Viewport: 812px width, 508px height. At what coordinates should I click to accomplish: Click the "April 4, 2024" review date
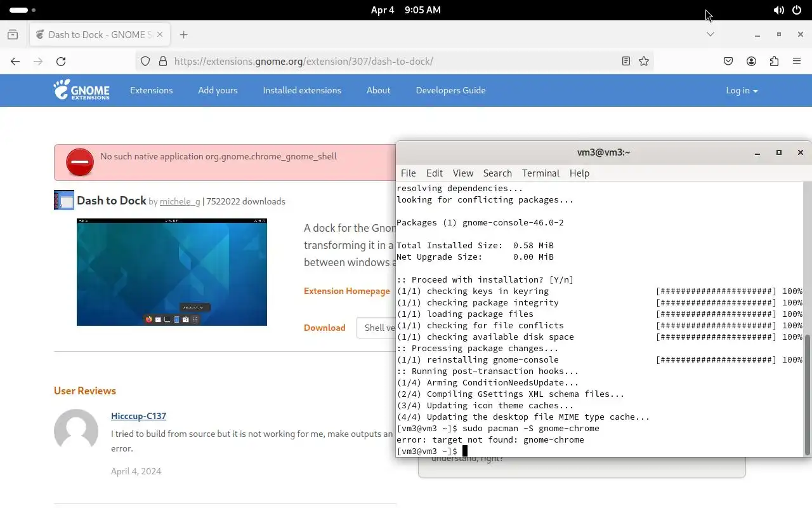[x=136, y=471]
